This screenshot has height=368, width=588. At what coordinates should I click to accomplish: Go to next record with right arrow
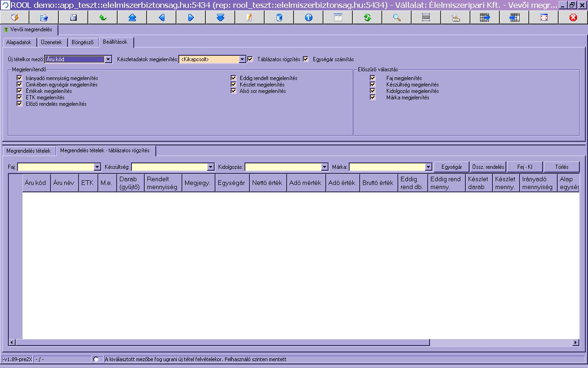point(191,17)
